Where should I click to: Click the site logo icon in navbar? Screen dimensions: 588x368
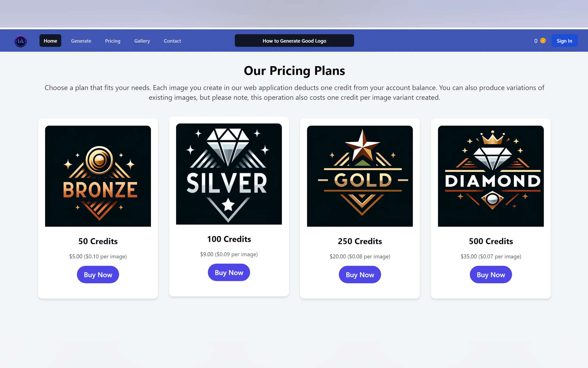pos(21,41)
